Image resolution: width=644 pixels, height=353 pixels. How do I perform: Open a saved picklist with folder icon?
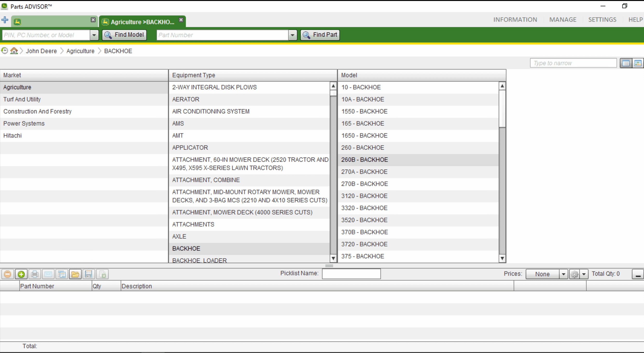click(75, 274)
